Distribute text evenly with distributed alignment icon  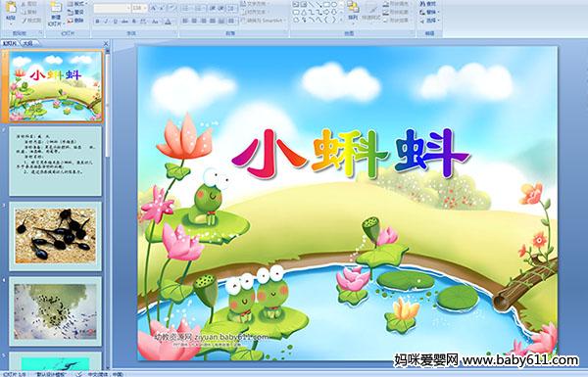(221, 22)
